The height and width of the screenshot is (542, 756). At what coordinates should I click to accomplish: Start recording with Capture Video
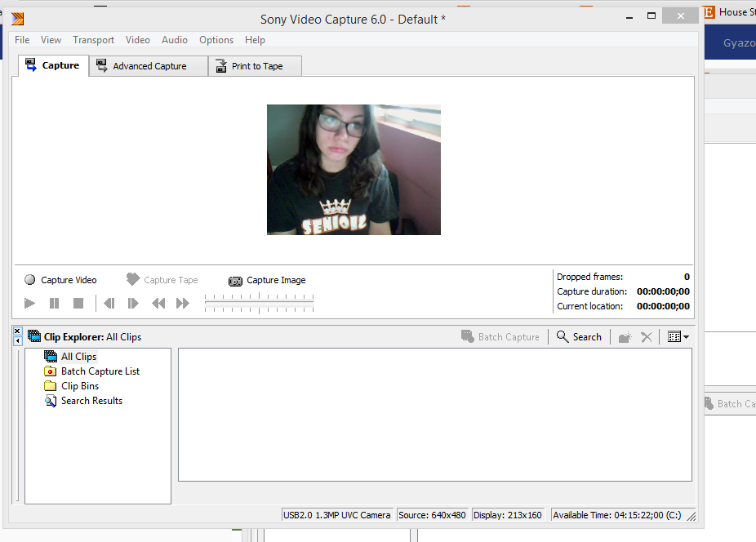[60, 280]
